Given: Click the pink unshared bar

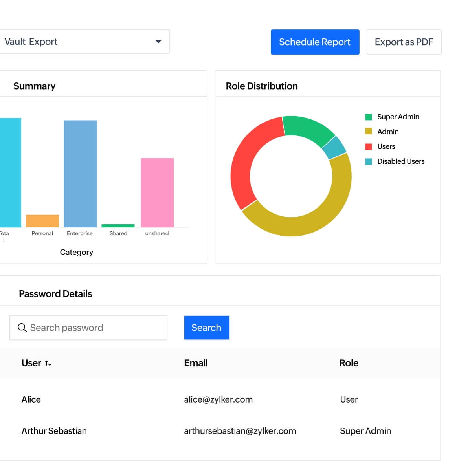Looking at the screenshot, I should click(x=157, y=192).
